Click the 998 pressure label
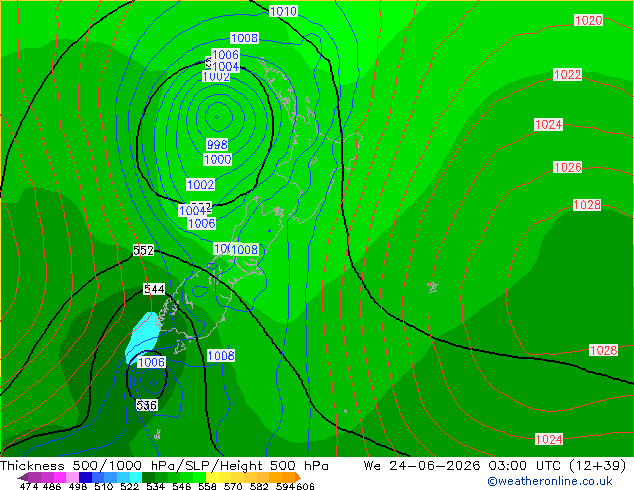634x490 pixels. (217, 144)
